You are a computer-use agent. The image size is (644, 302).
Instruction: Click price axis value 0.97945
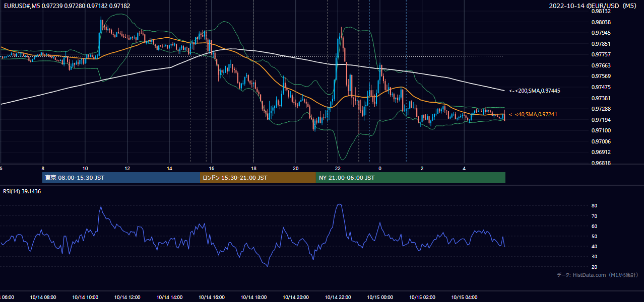coord(601,33)
